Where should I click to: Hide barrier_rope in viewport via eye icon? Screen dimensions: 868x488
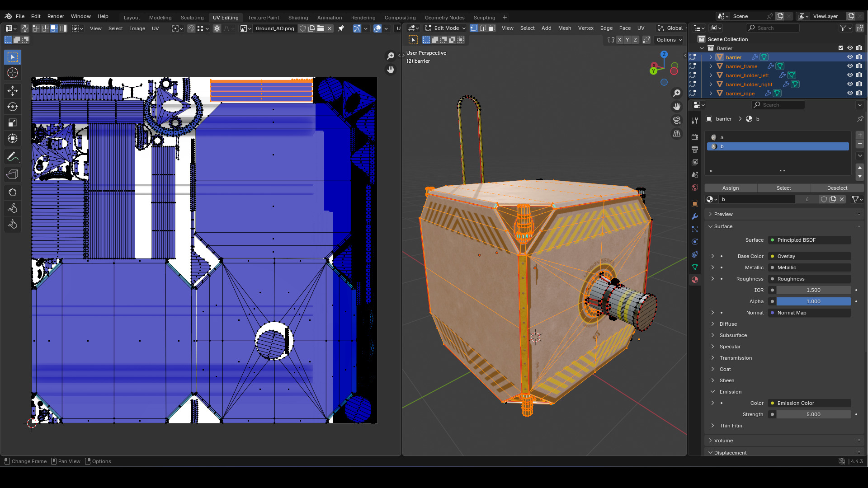[850, 93]
